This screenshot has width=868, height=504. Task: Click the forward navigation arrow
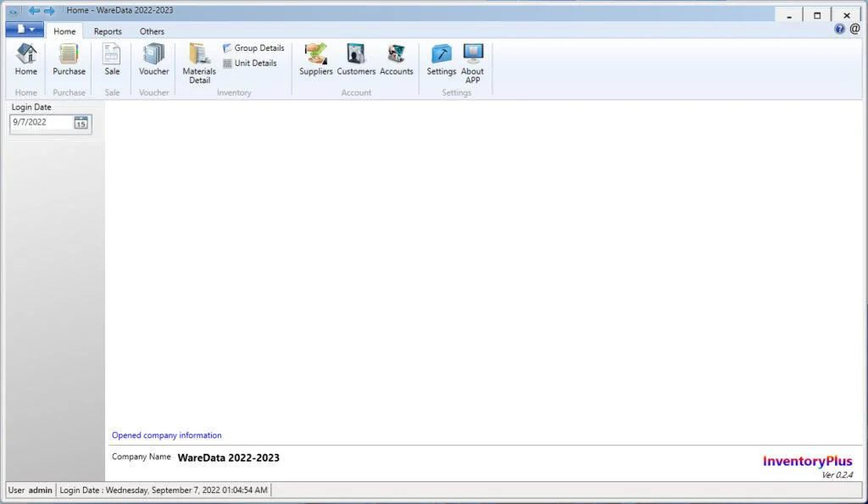coord(49,11)
